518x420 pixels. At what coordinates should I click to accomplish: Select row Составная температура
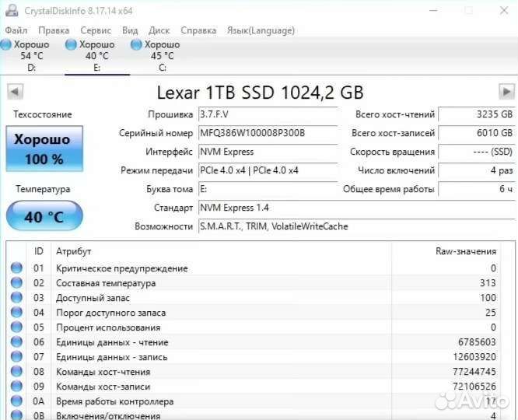click(x=253, y=283)
